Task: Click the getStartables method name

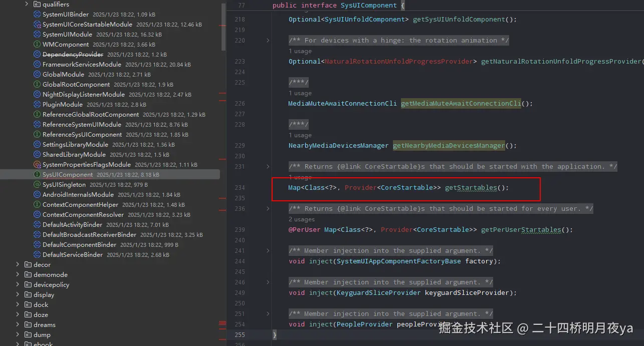Action: pos(471,188)
